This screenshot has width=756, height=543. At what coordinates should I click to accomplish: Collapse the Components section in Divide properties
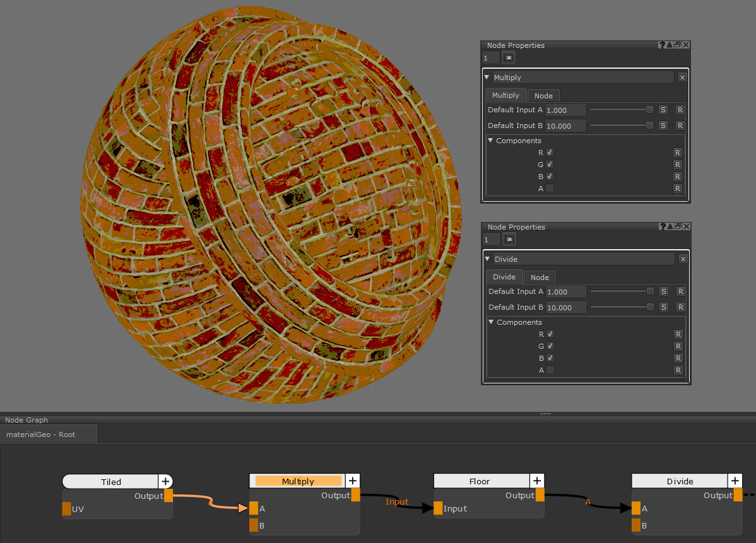pos(492,322)
